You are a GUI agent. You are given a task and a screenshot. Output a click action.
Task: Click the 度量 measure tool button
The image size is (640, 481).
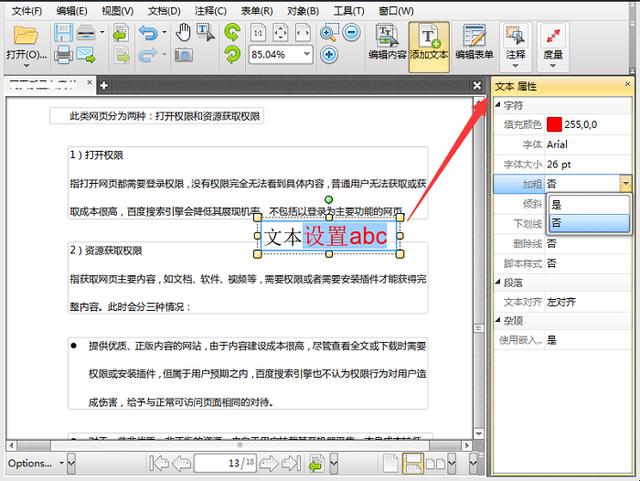553,46
